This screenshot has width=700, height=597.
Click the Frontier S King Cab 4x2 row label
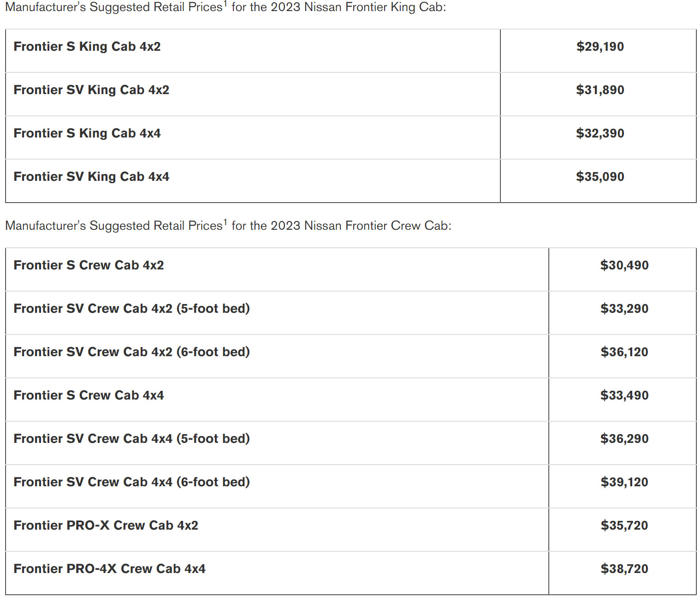(87, 47)
